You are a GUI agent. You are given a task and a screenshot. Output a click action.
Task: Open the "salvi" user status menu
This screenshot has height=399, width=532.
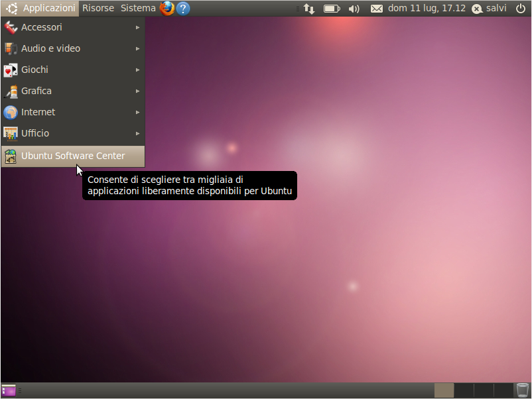coord(489,8)
